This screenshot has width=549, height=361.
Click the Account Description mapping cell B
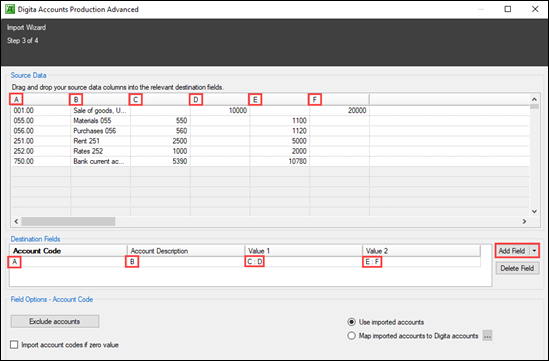186,262
